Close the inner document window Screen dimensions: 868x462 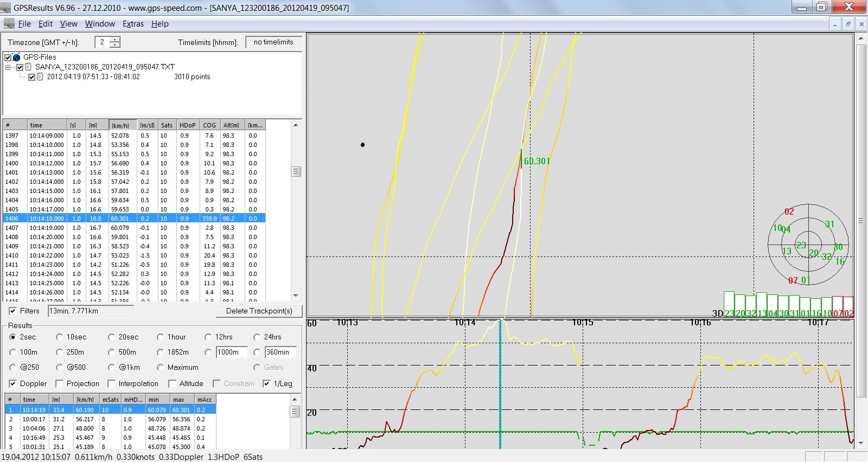point(861,24)
